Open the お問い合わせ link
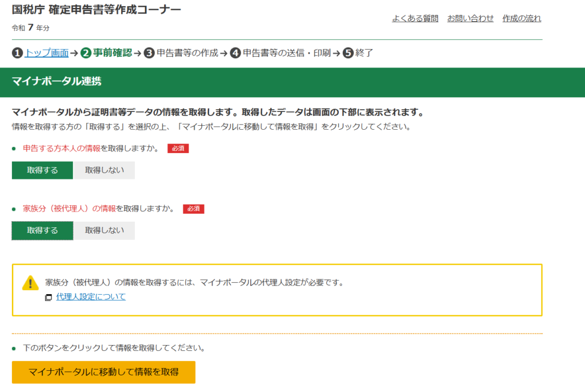 (x=470, y=18)
